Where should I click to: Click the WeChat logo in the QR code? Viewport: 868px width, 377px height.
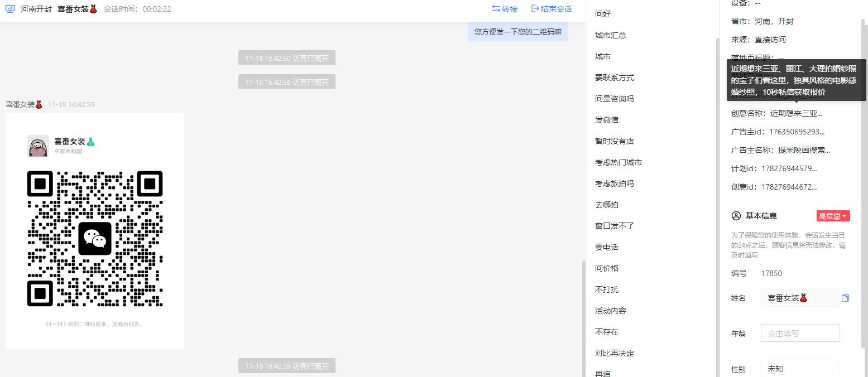point(95,239)
